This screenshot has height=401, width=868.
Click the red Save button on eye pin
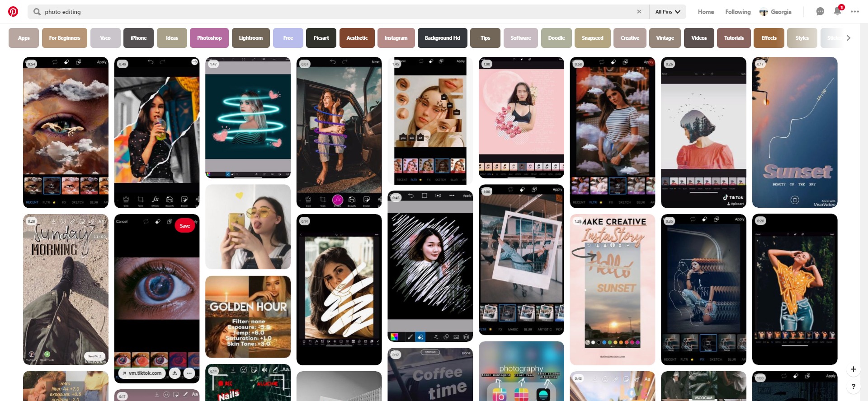(185, 226)
